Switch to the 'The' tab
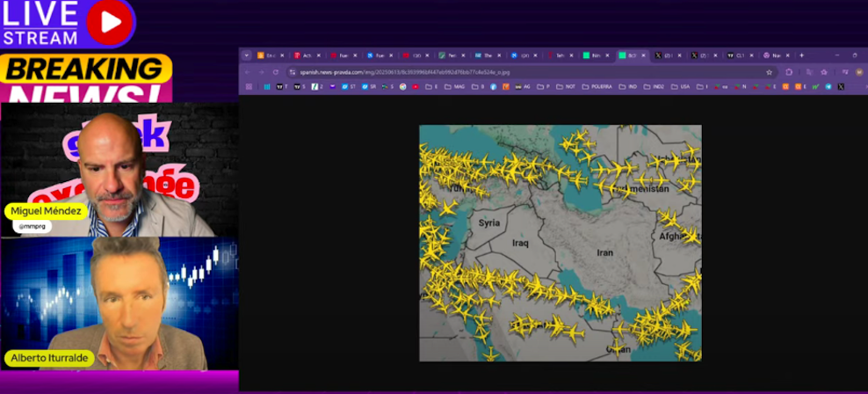 click(484, 55)
